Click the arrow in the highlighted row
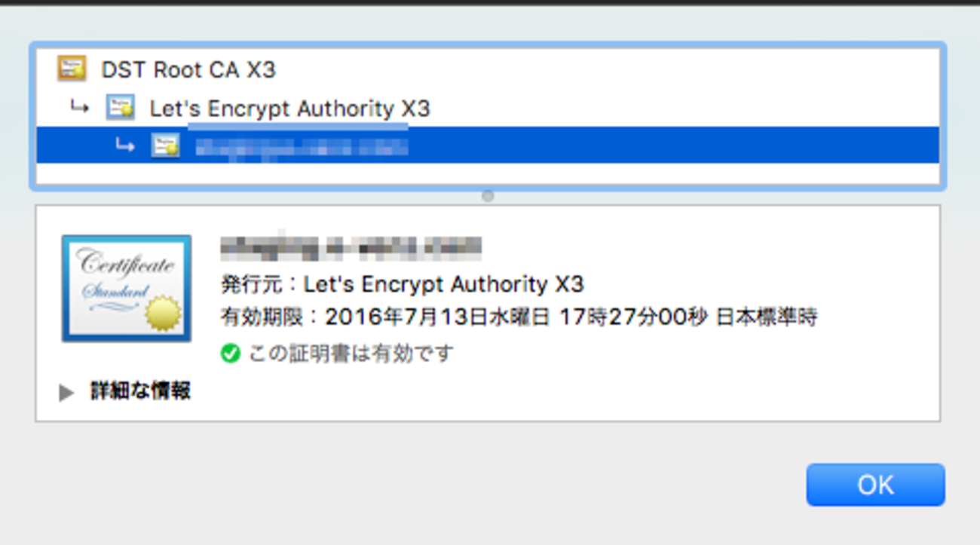980x545 pixels. pyautogui.click(x=125, y=144)
